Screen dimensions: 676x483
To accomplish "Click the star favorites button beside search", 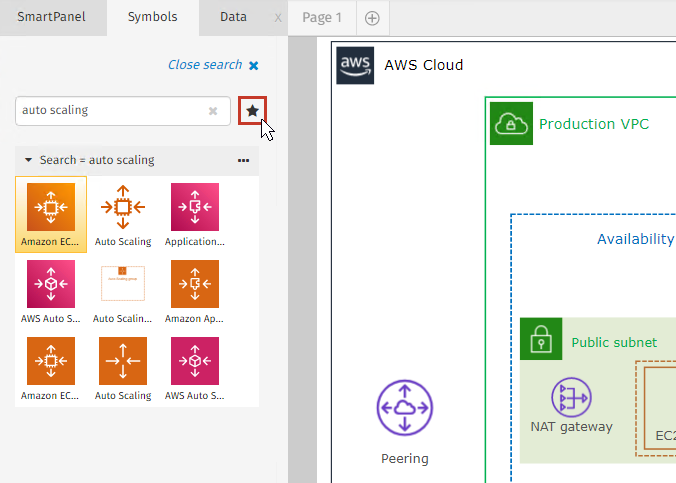I will pyautogui.click(x=252, y=111).
